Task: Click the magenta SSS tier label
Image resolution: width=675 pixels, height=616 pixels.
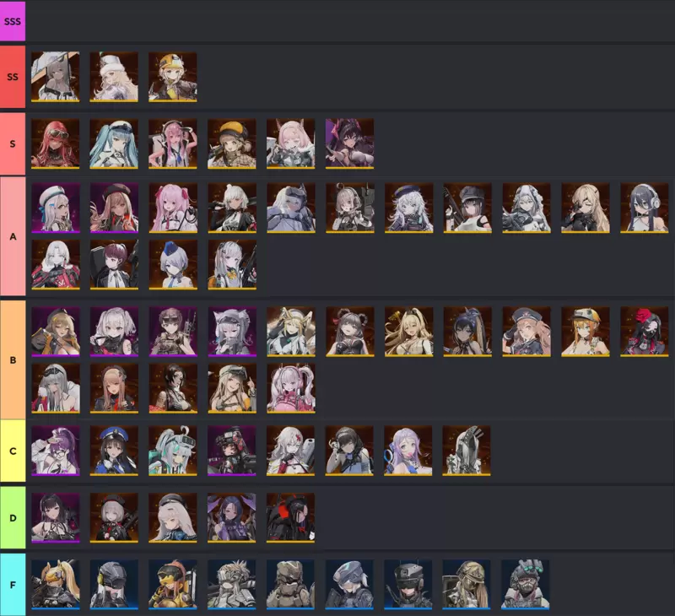Action: tap(13, 21)
